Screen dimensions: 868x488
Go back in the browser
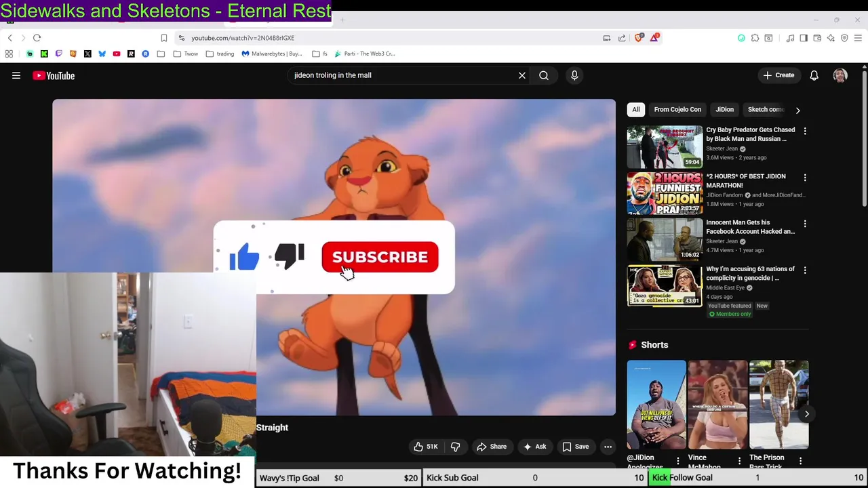point(9,38)
